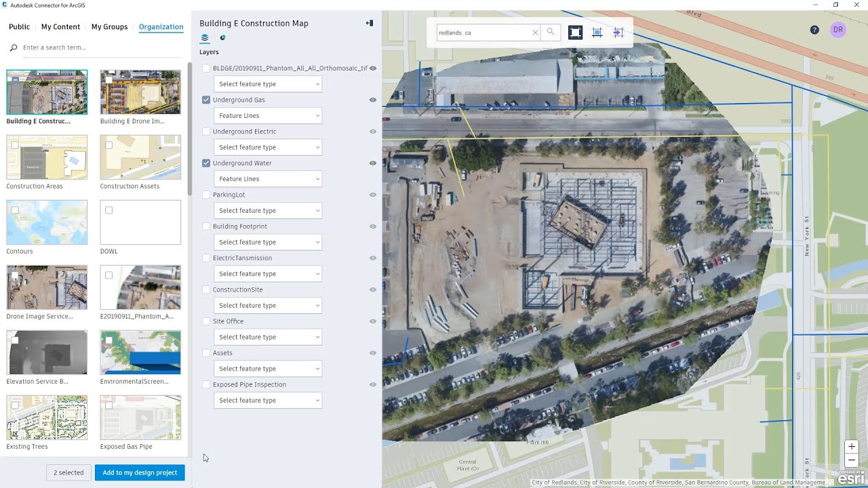Image resolution: width=868 pixels, height=488 pixels.
Task: Toggle eye icon for Assets layer
Action: pos(373,353)
